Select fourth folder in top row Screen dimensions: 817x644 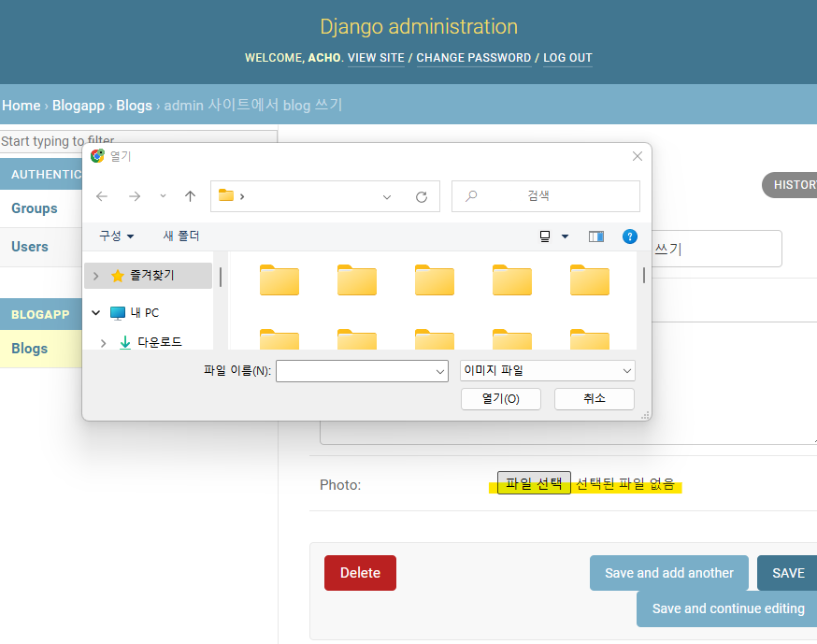click(512, 280)
